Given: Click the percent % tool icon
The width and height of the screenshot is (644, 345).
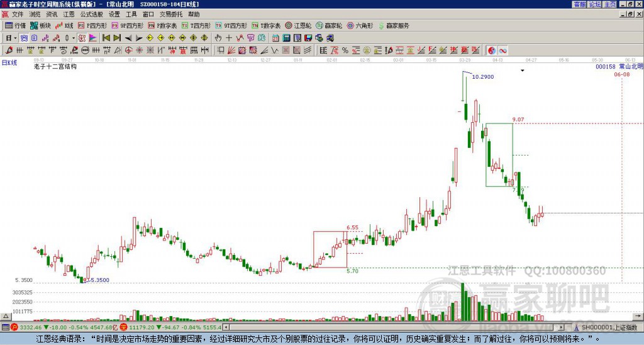Looking at the screenshot, I should point(345,50).
